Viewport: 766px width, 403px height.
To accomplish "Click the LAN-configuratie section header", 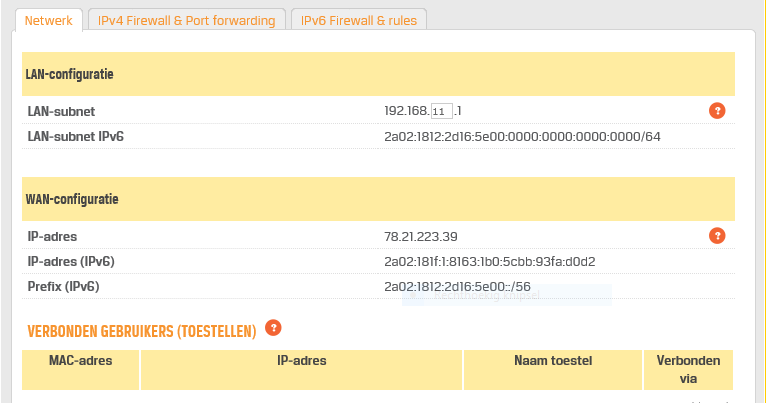I will click(x=378, y=74).
